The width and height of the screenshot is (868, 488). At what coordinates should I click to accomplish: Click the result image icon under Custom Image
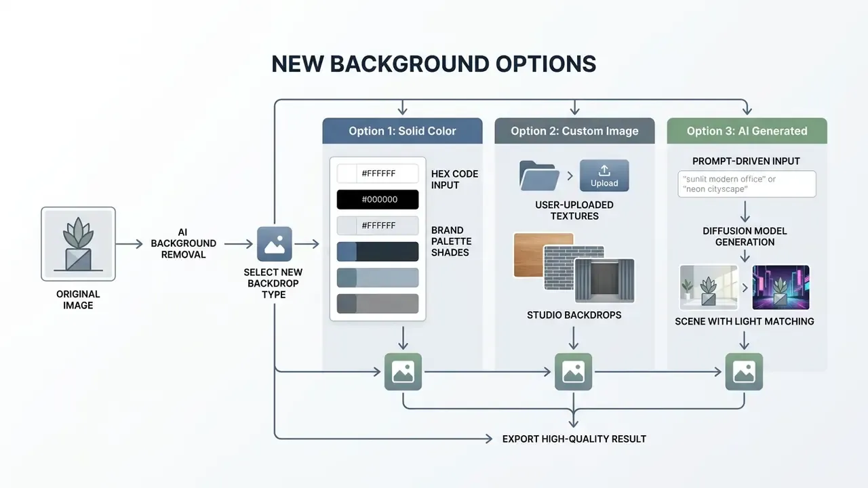574,371
